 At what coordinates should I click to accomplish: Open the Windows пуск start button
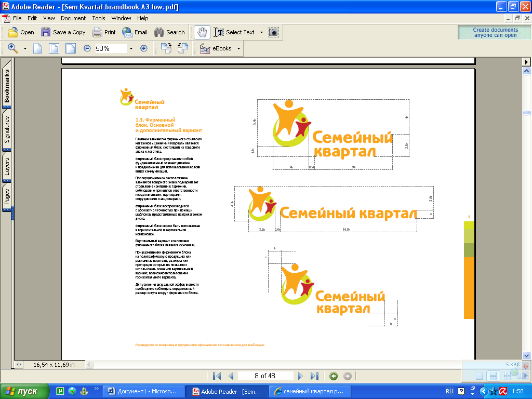pyautogui.click(x=24, y=391)
